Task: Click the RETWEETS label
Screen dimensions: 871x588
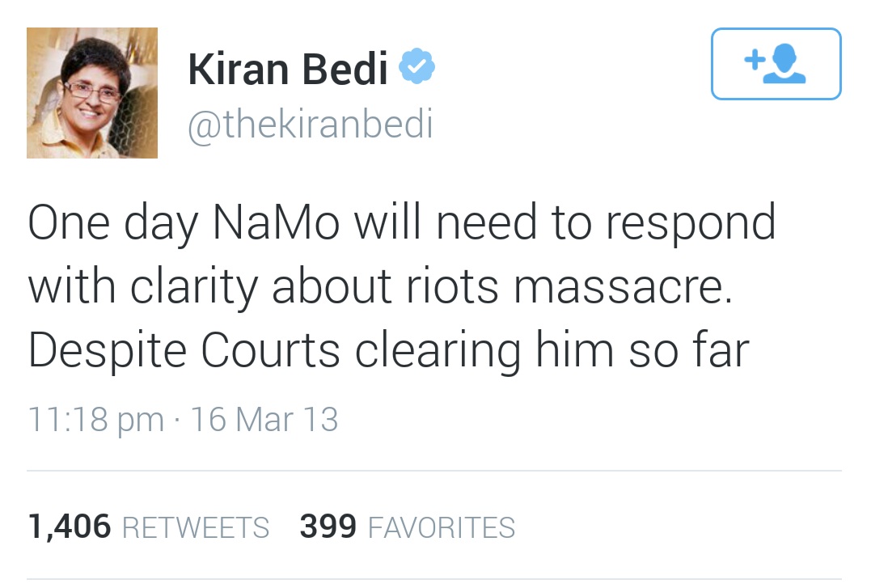Action: [195, 527]
